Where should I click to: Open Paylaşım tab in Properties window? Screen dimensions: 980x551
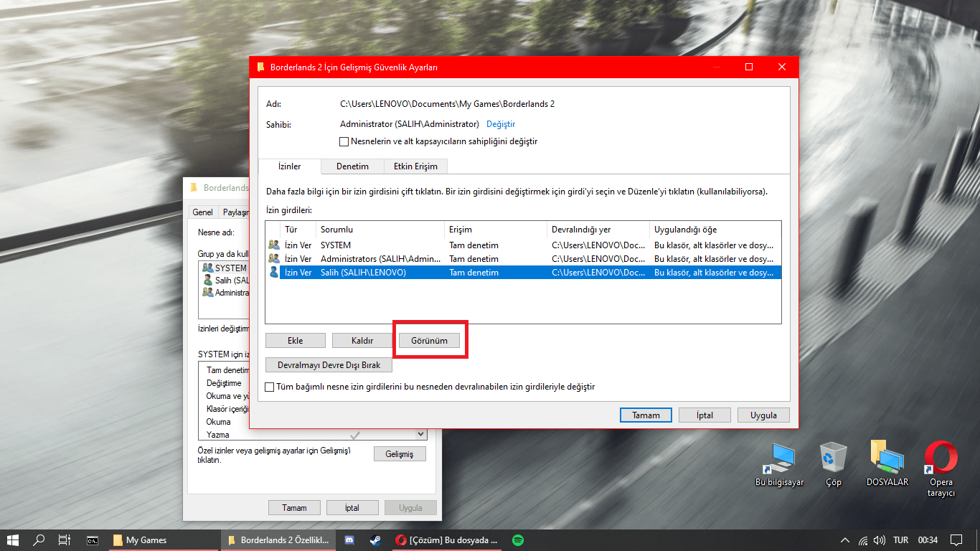pos(236,212)
